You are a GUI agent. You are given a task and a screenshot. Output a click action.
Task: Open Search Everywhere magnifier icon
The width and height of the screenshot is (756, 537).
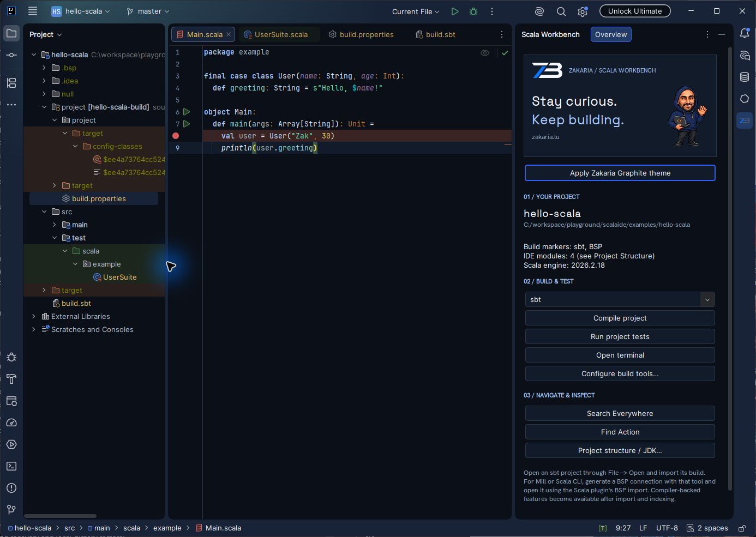[x=561, y=11]
